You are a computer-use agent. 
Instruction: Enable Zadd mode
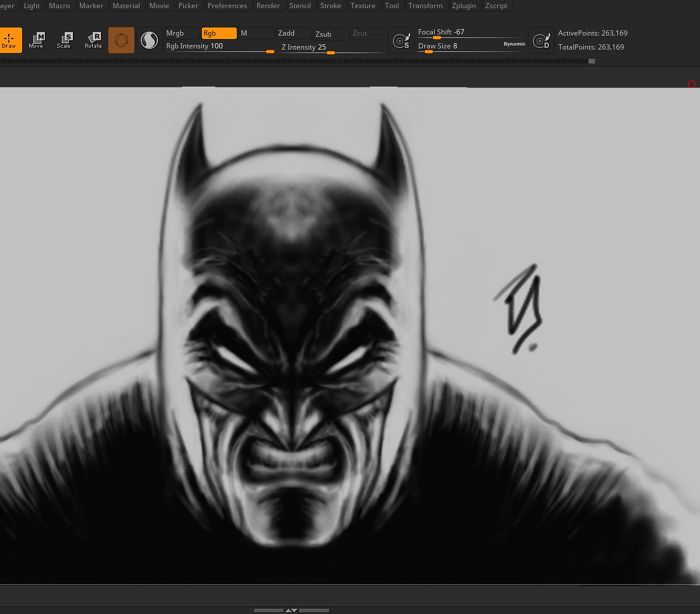(x=293, y=33)
